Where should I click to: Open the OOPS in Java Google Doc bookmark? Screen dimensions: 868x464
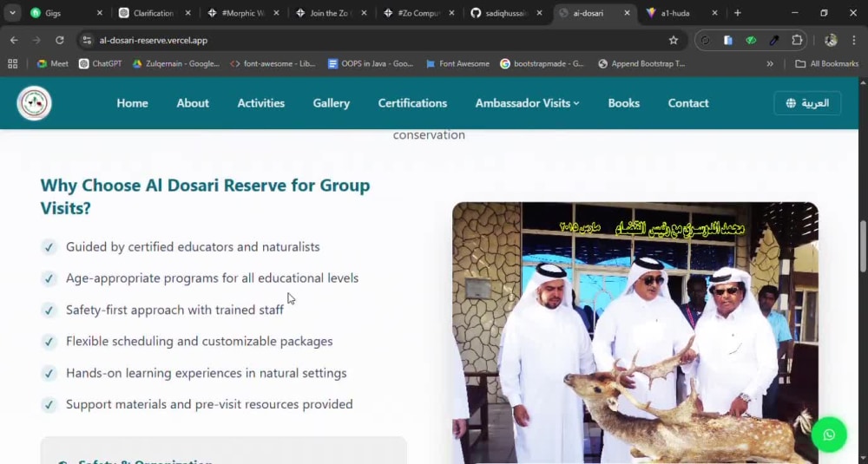(371, 63)
